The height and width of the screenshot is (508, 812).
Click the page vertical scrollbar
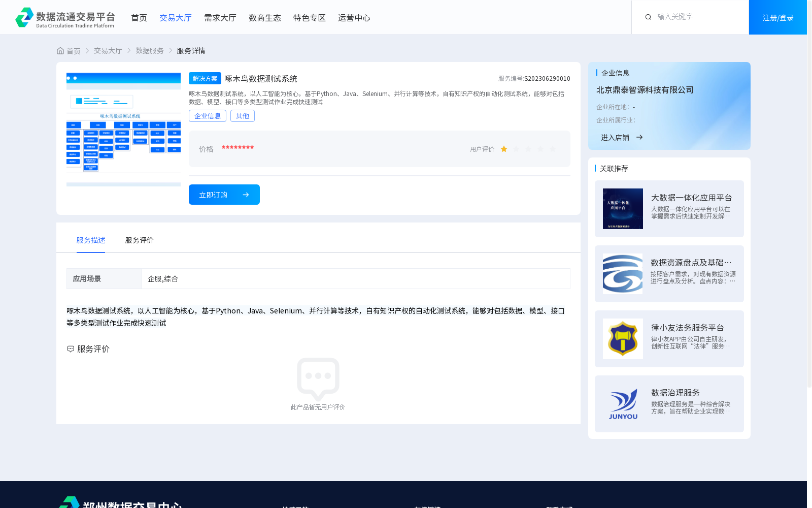point(809,194)
